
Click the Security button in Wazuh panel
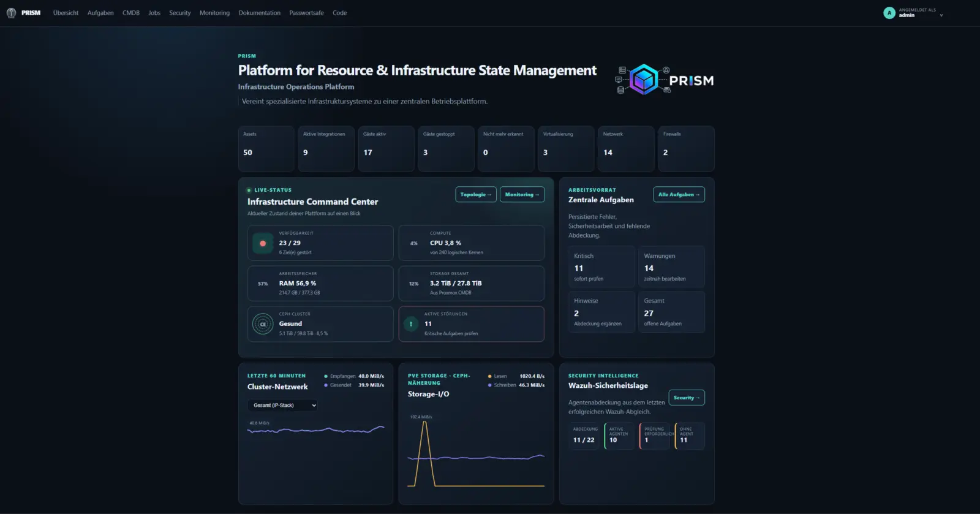coord(687,398)
